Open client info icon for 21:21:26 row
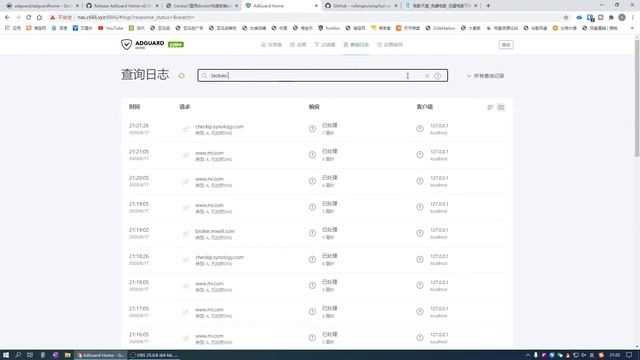 [x=420, y=129]
